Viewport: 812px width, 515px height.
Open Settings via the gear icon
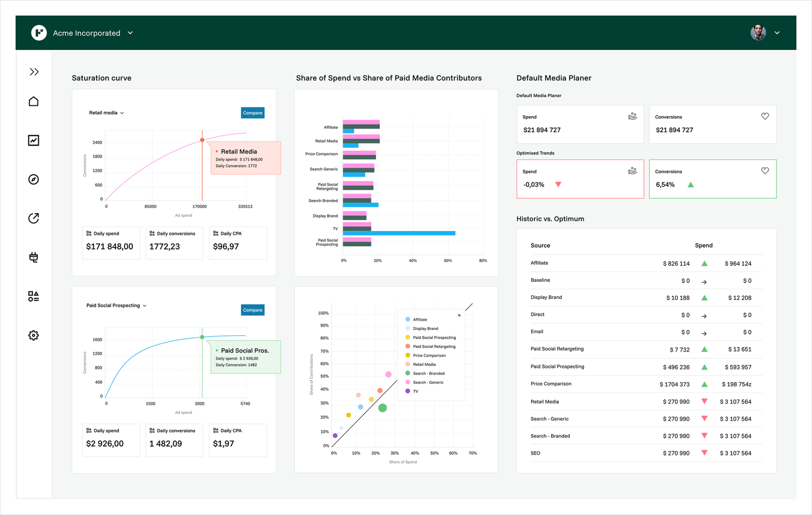(34, 335)
